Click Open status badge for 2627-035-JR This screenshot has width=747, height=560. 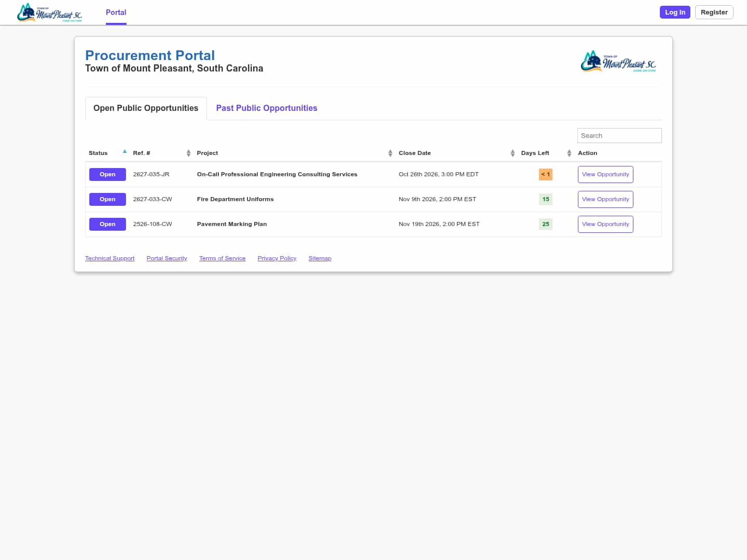click(x=107, y=175)
